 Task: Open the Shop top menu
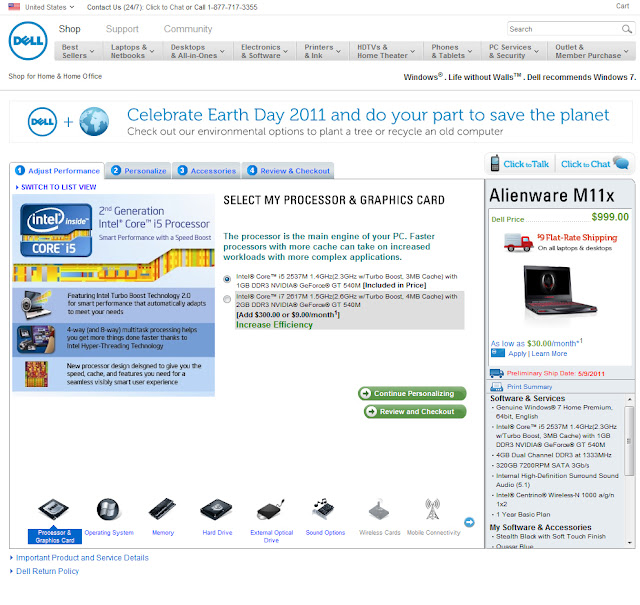[x=69, y=29]
